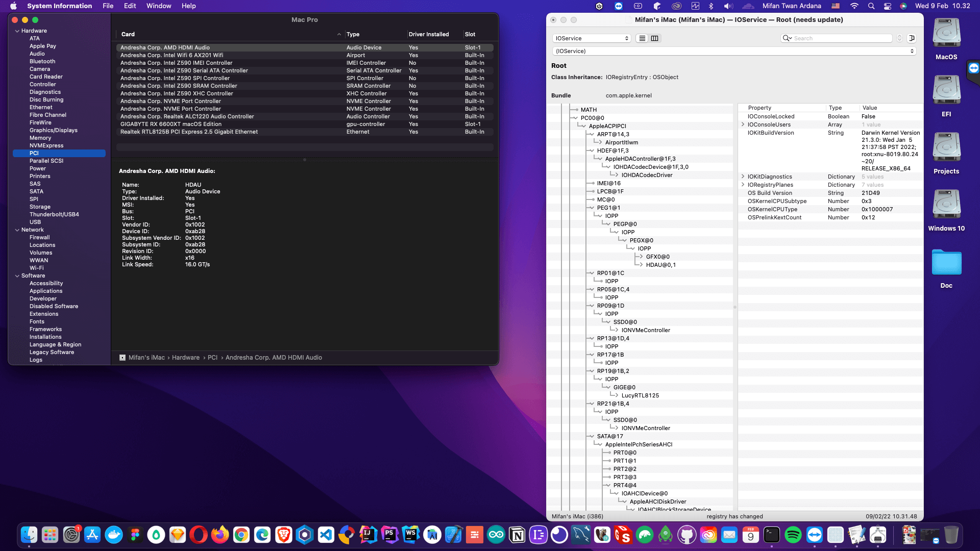The height and width of the screenshot is (551, 980).
Task: Collapse the PC00@0 tree node
Action: tap(575, 118)
